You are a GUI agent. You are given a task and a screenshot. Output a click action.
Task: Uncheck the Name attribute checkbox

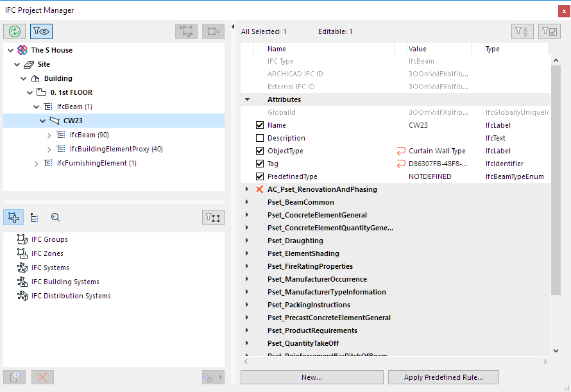260,125
